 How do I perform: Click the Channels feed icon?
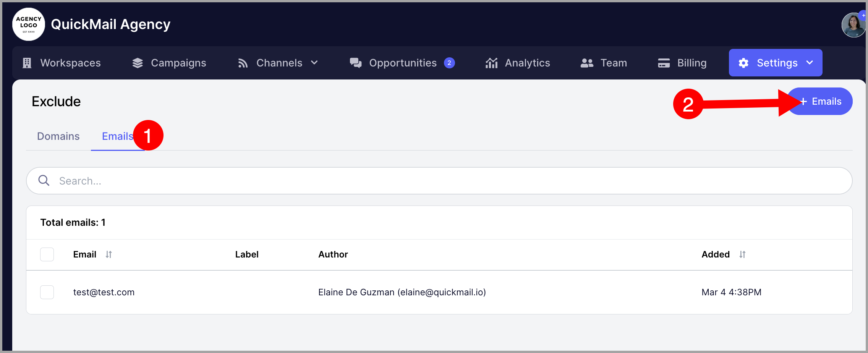tap(243, 63)
